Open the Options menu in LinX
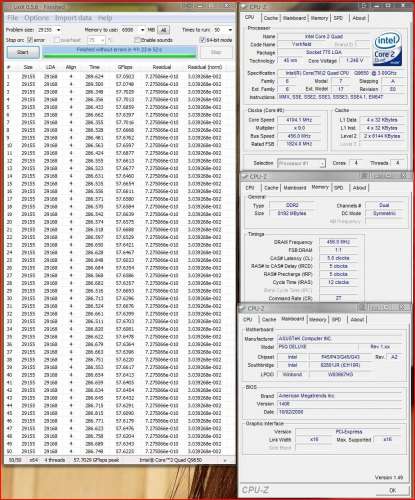Viewport: 415px width, 500px height. (37, 18)
